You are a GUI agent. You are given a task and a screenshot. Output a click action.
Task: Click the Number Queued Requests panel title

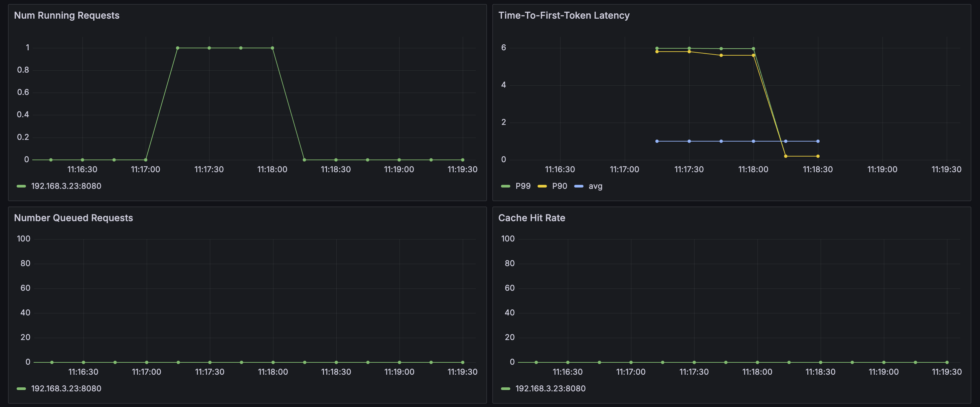74,218
